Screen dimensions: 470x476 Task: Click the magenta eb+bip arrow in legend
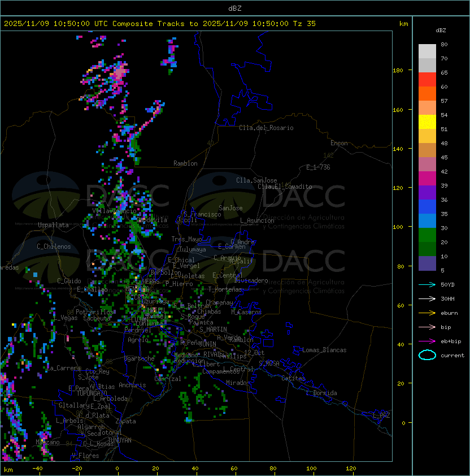coord(427,341)
